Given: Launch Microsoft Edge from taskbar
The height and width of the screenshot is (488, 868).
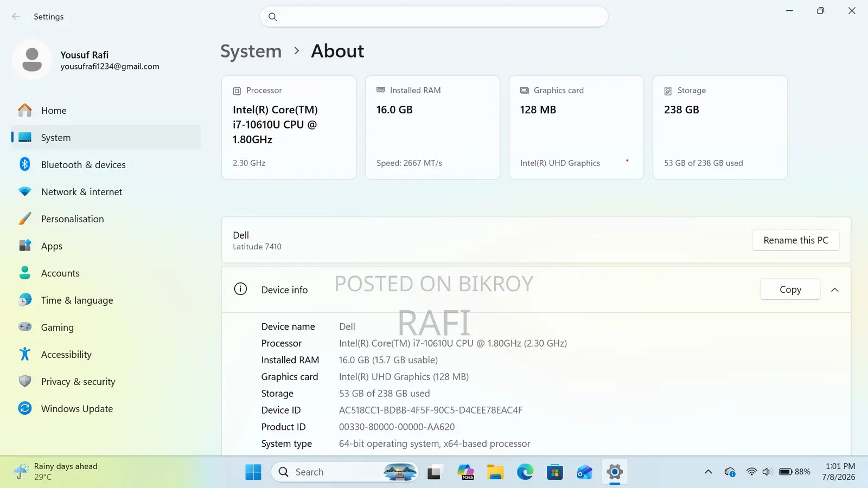Looking at the screenshot, I should click(525, 472).
